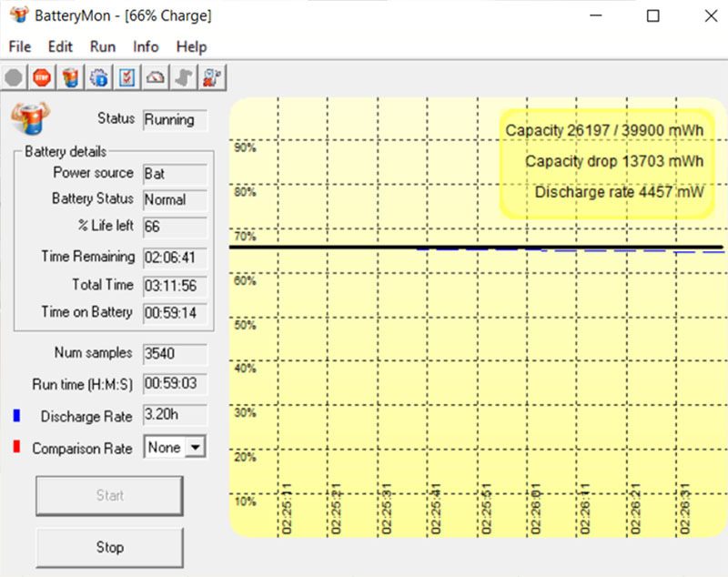This screenshot has width=728, height=577.
Task: Open the Info menu
Action: point(146,46)
